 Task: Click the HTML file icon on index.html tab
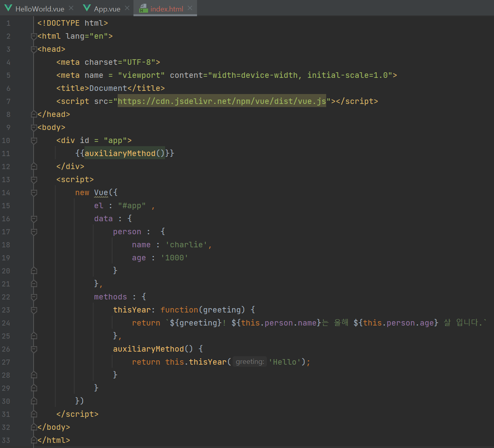[x=143, y=8]
